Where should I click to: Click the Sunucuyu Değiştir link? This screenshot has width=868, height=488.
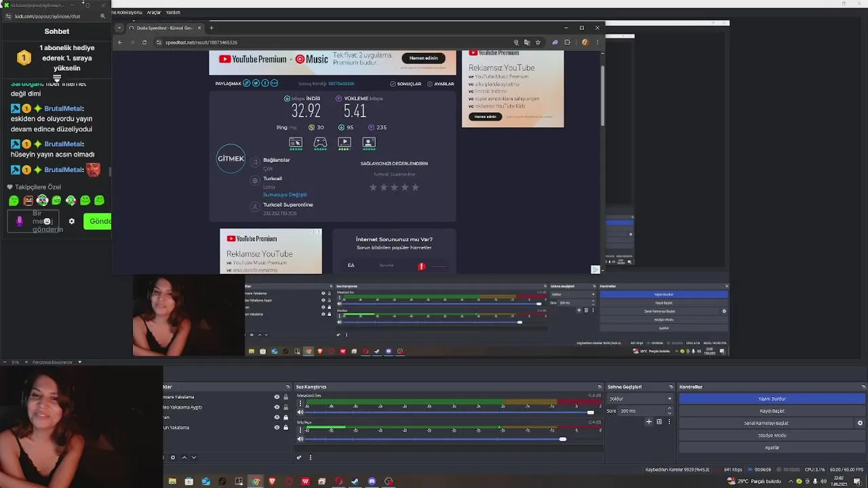285,195
